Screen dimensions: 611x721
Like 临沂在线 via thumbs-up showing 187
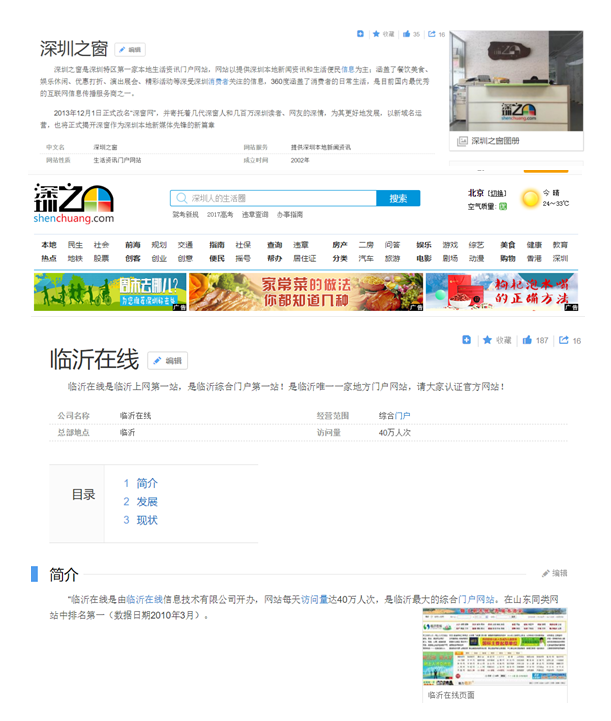(x=527, y=340)
